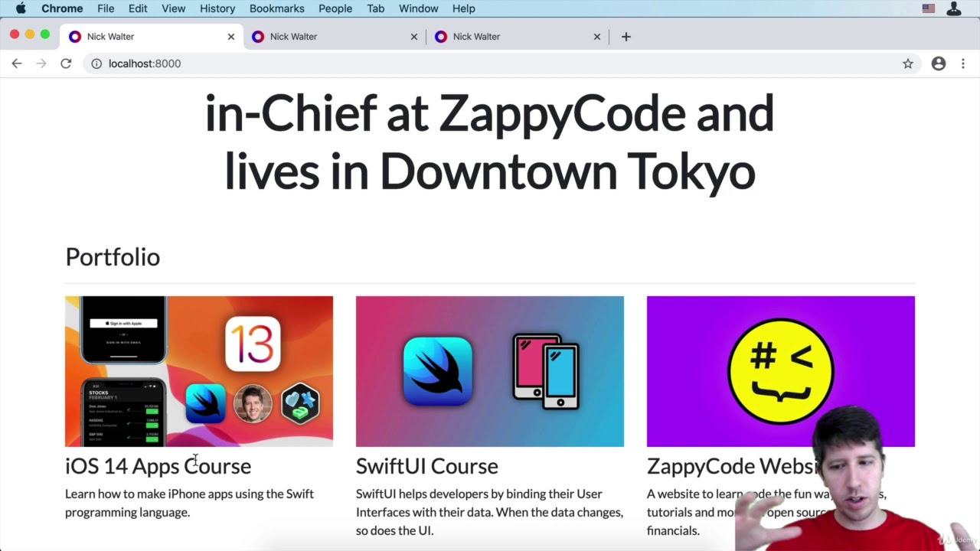Open Chrome's three-dot menu
This screenshot has width=980, height=551.
(x=963, y=64)
